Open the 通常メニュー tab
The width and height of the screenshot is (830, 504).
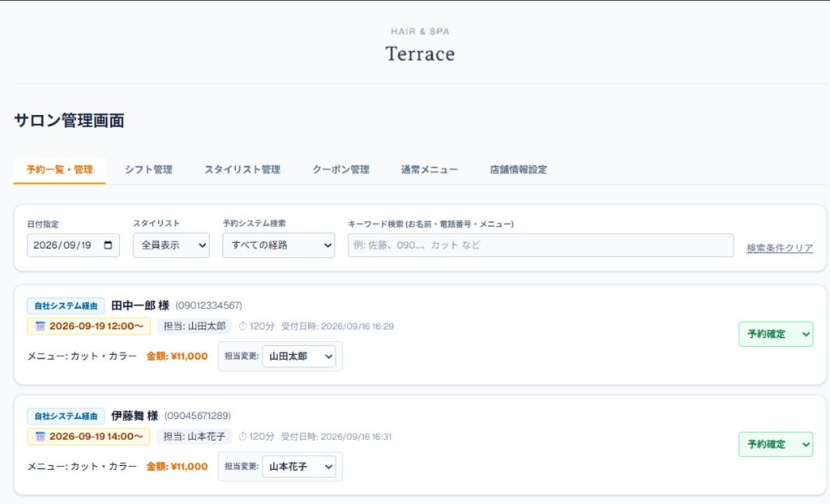430,170
